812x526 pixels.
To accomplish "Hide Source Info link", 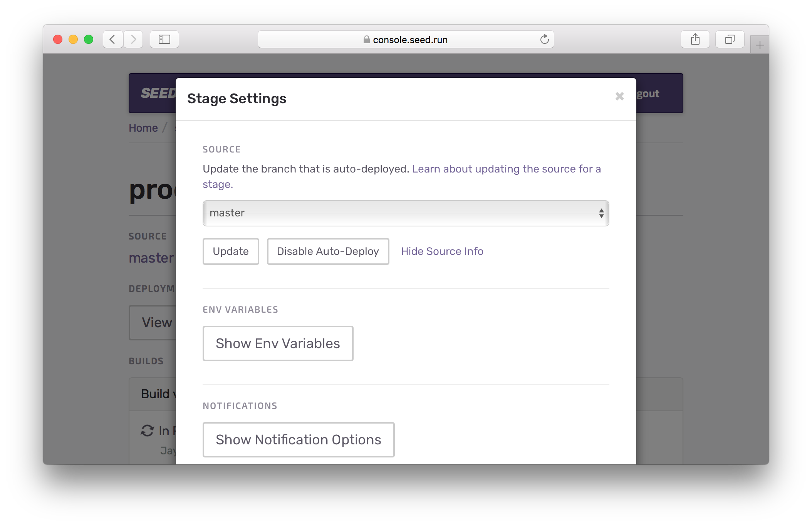I will [x=442, y=251].
